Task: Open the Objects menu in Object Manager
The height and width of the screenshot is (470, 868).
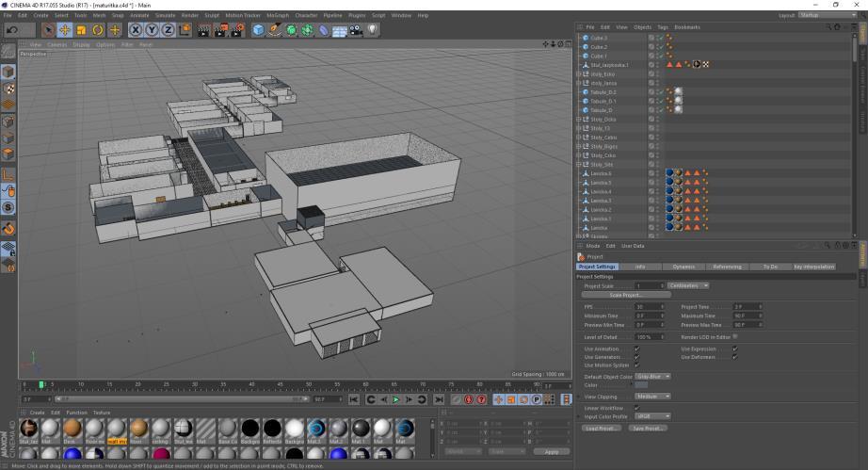Action: pyautogui.click(x=642, y=27)
